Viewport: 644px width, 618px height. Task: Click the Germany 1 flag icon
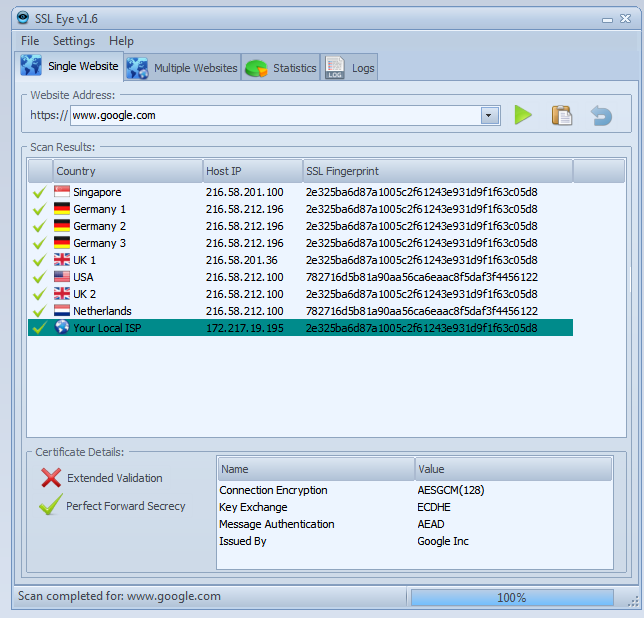tap(62, 209)
